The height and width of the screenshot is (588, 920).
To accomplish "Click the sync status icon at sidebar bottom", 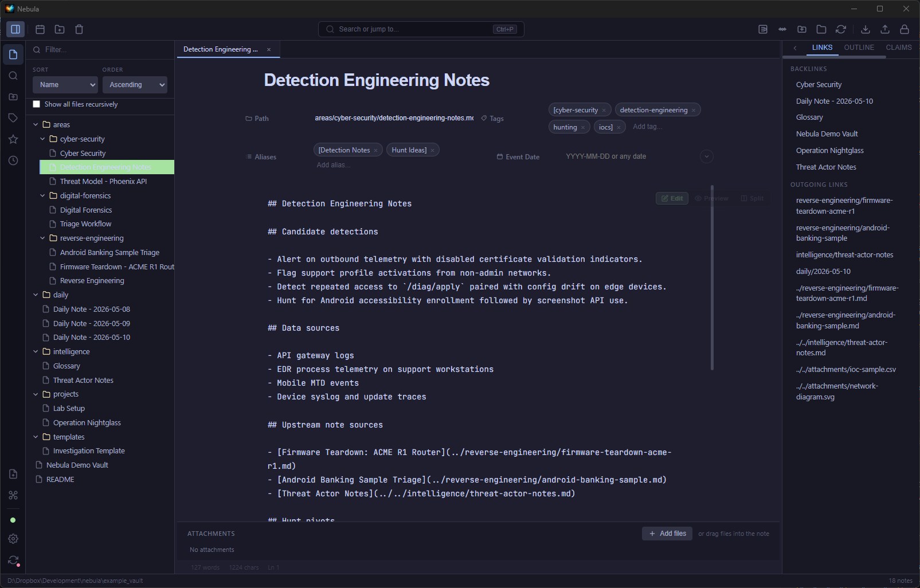I will [x=13, y=560].
